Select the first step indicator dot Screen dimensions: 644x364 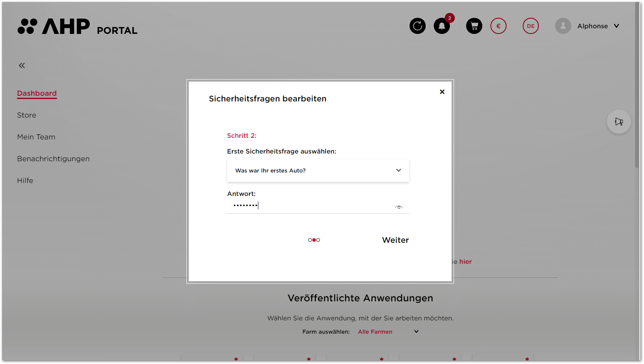click(310, 240)
